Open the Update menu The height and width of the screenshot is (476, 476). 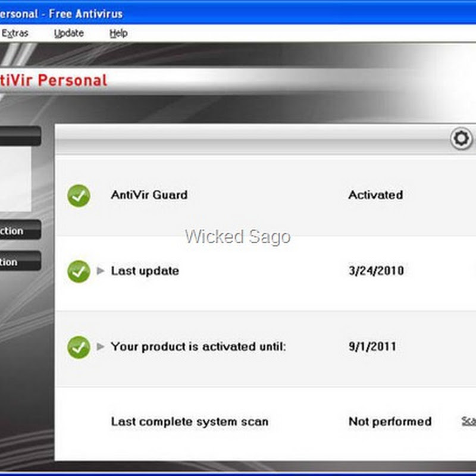tap(69, 33)
